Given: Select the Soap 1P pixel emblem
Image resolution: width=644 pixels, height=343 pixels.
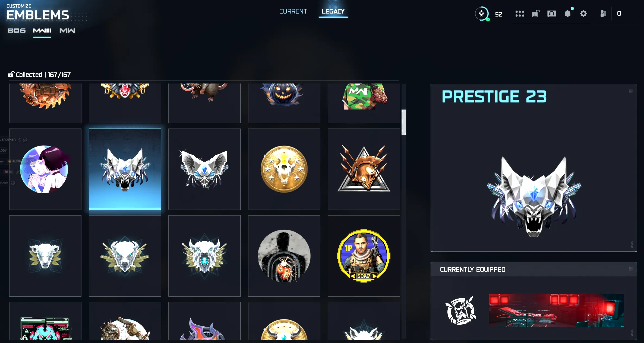Looking at the screenshot, I should coord(364,256).
